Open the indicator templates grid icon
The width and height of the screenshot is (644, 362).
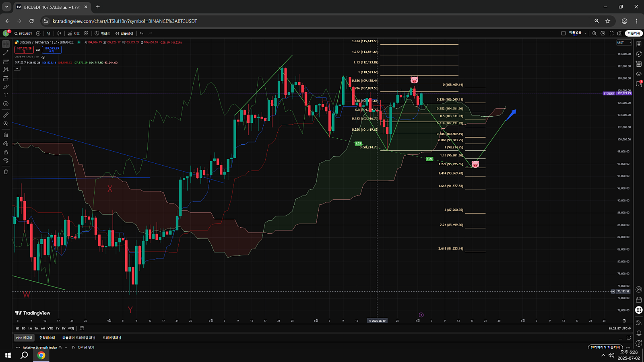[86, 33]
